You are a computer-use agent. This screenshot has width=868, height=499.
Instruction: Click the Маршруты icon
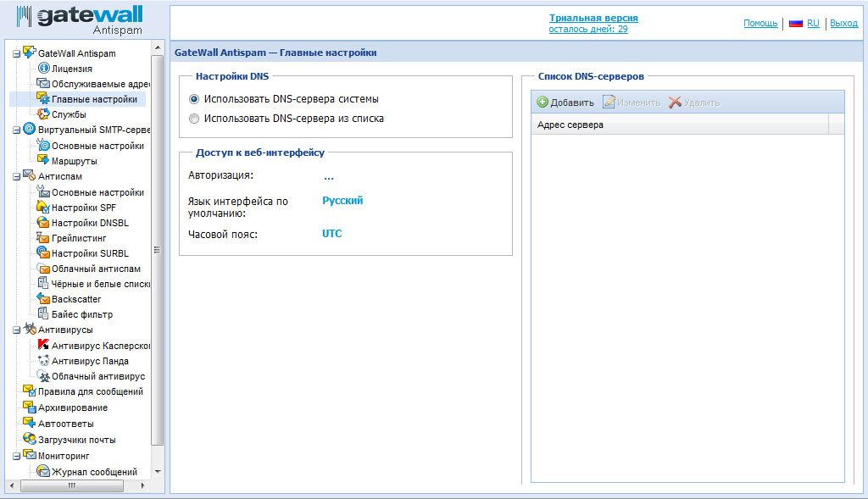[43, 160]
